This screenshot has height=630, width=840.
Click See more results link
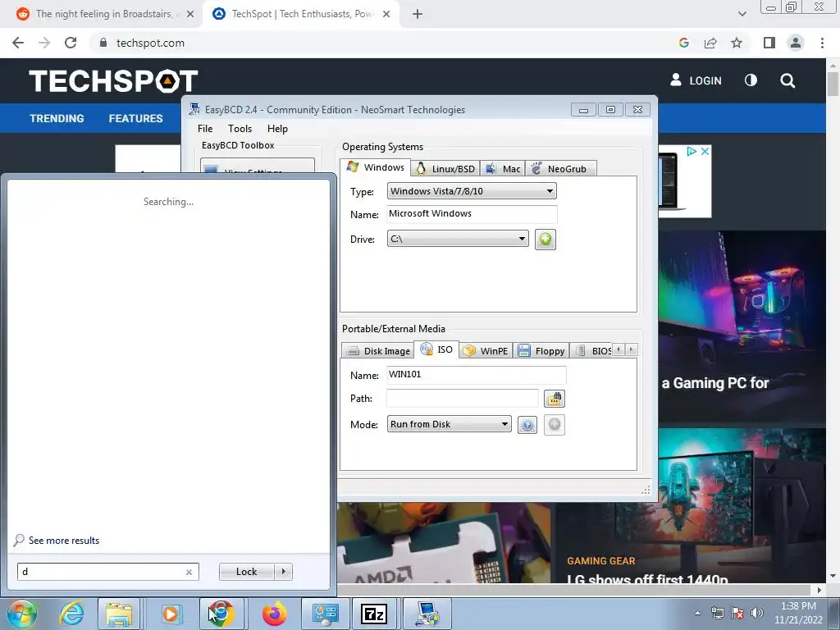(x=64, y=541)
